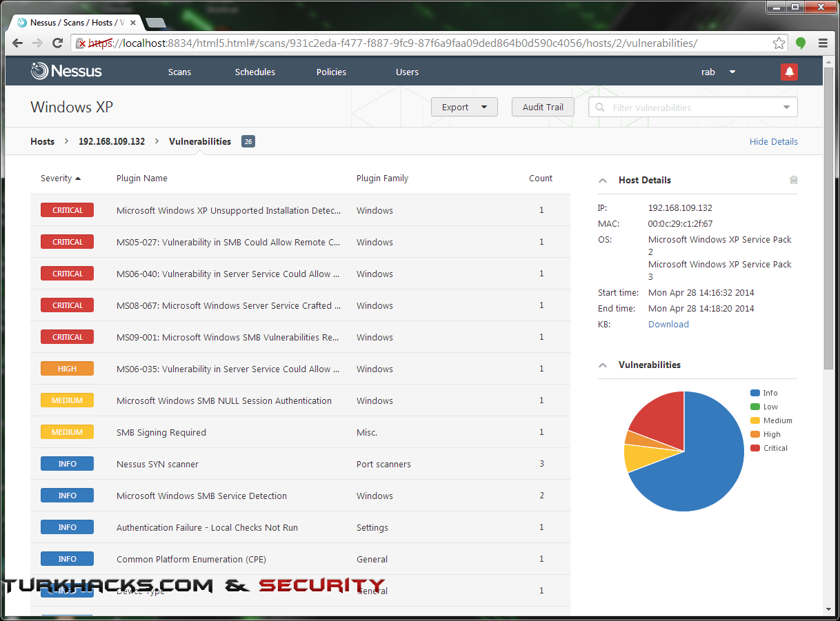Click the Filter Vulnerabilities input field
The image size is (840, 621).
coord(693,108)
